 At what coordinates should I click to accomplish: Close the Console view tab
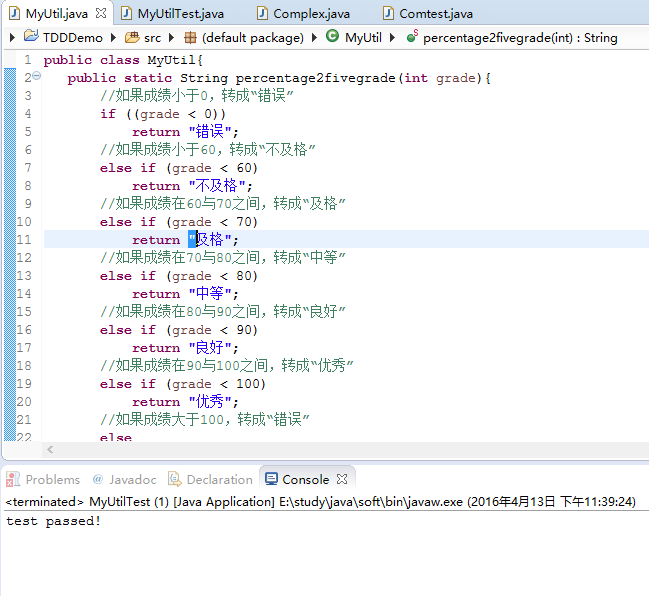(342, 479)
